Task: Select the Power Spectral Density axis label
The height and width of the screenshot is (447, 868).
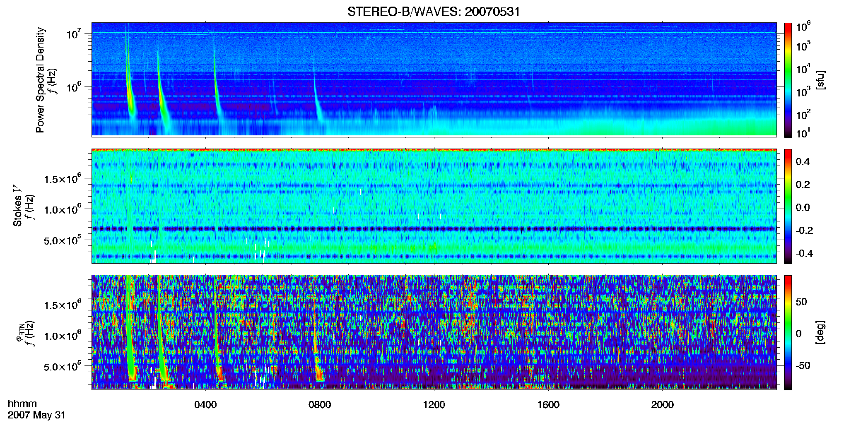Action: pyautogui.click(x=40, y=80)
